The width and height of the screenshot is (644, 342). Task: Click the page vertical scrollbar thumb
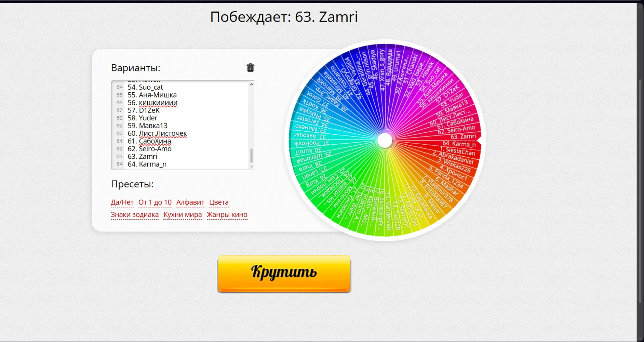click(640, 191)
